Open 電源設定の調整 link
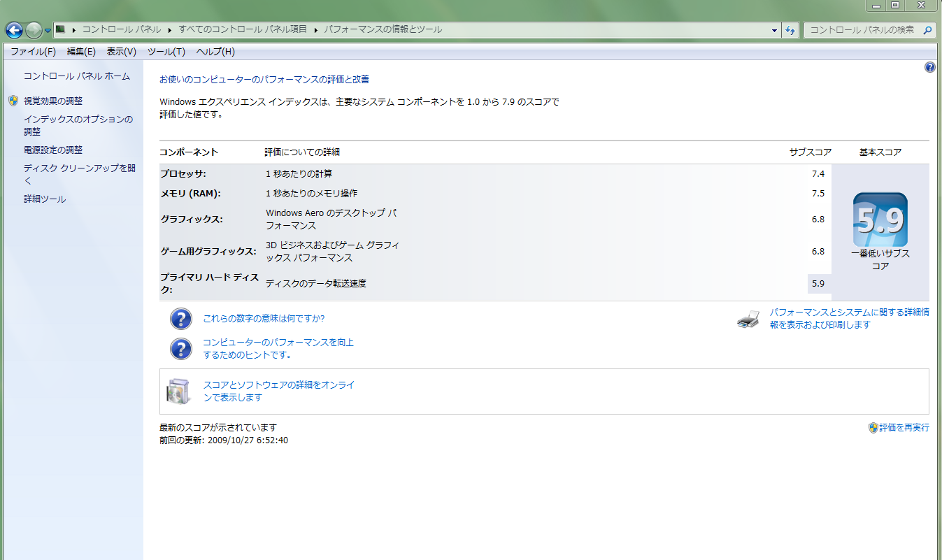Viewport: 942px width, 560px height. pos(53,150)
